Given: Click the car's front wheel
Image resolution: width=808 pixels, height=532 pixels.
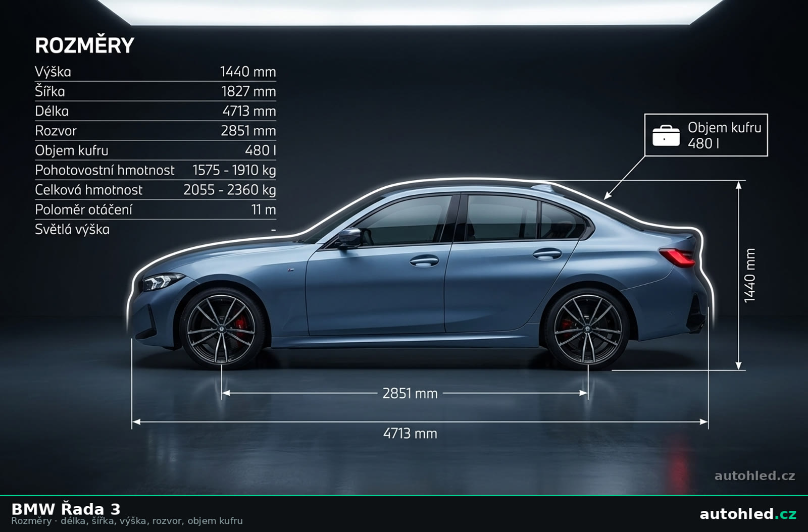Looking at the screenshot, I should click(x=222, y=329).
